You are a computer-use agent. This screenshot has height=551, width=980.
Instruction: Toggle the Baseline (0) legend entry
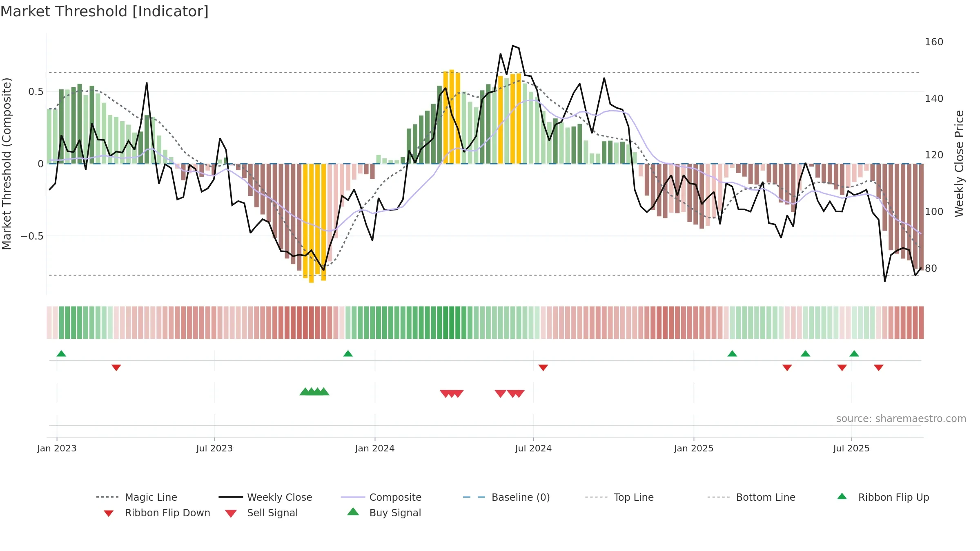coord(506,497)
